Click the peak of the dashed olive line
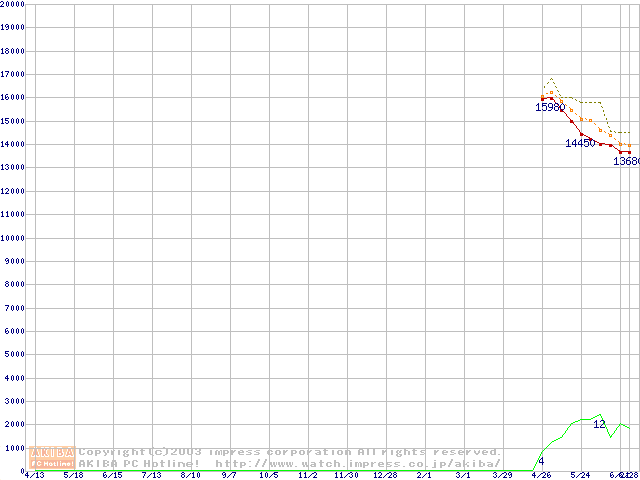The width and height of the screenshot is (640, 480). click(x=551, y=78)
